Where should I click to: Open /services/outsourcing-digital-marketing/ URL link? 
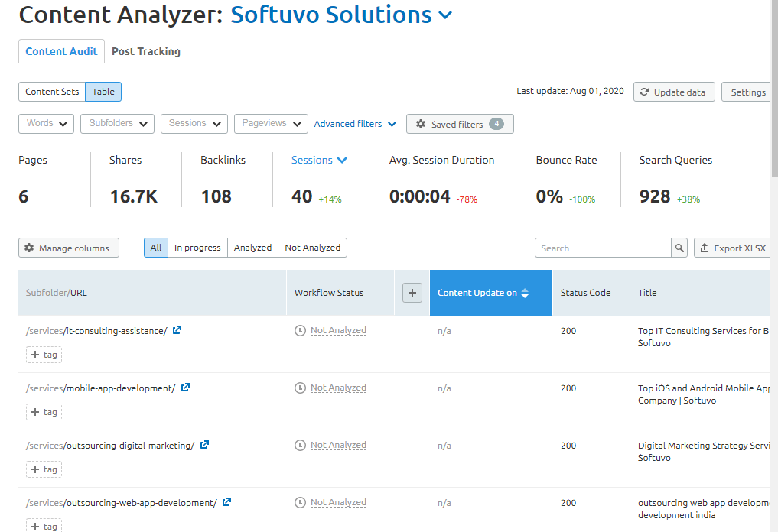pyautogui.click(x=110, y=446)
